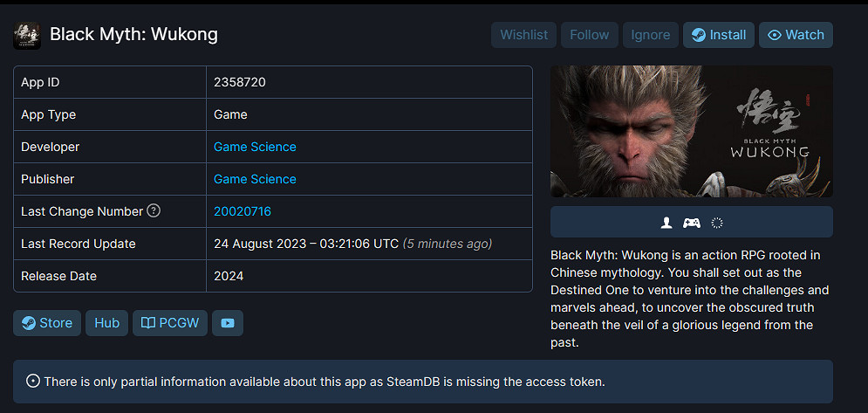This screenshot has width=868, height=413.
Task: Open the Steam Store page button
Action: [47, 323]
